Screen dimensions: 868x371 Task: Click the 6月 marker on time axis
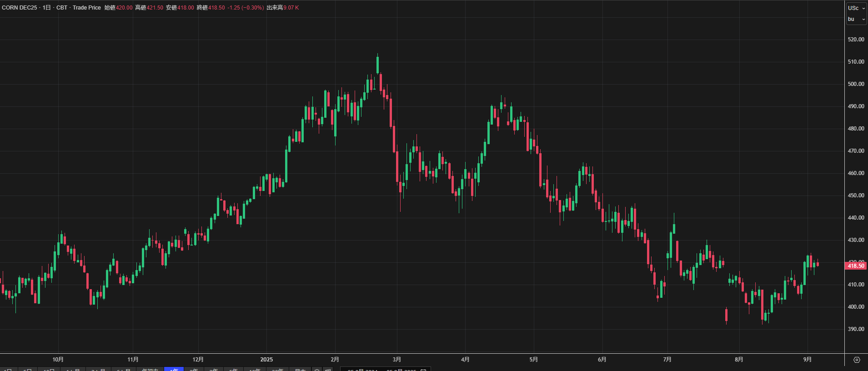(602, 360)
